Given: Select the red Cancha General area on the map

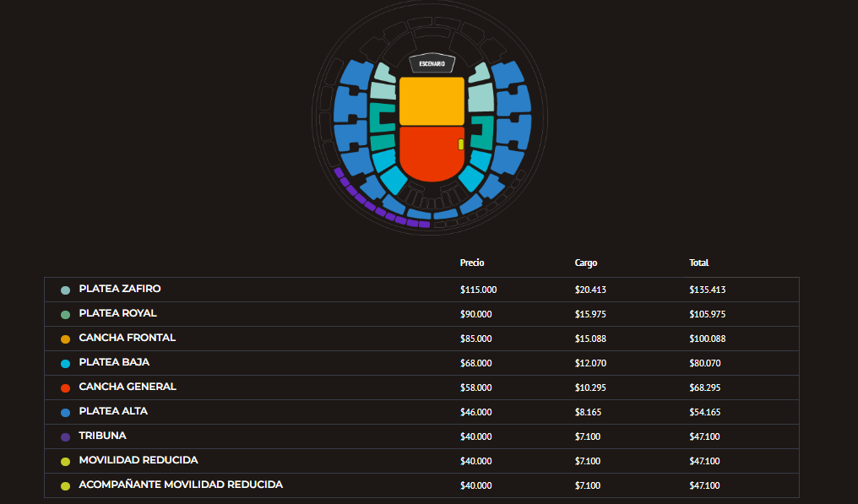Looking at the screenshot, I should coord(431,152).
